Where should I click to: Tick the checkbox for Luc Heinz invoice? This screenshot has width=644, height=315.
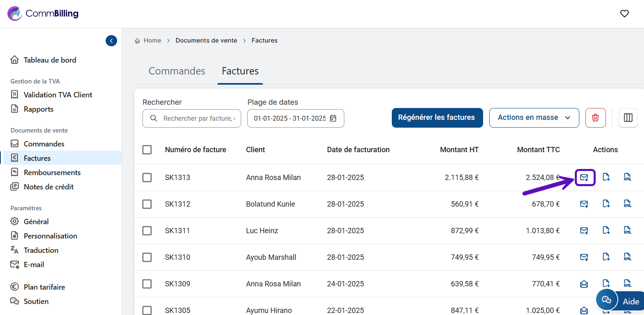tap(147, 231)
